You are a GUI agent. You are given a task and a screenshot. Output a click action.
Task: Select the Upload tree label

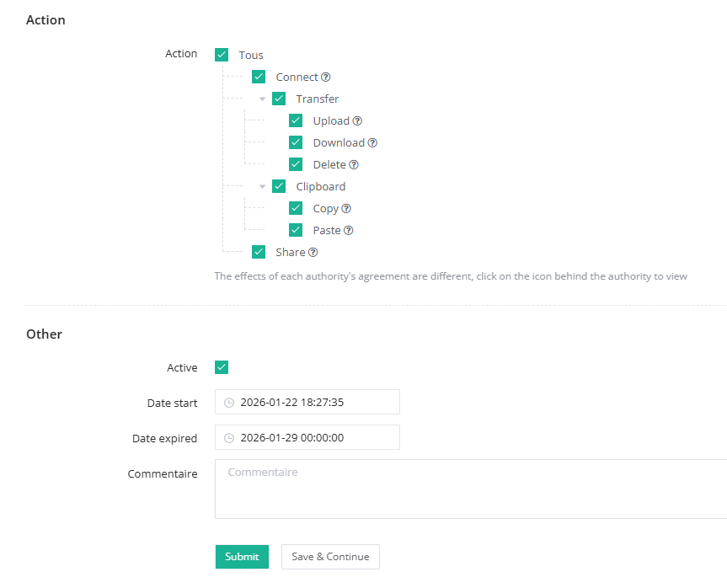331,121
